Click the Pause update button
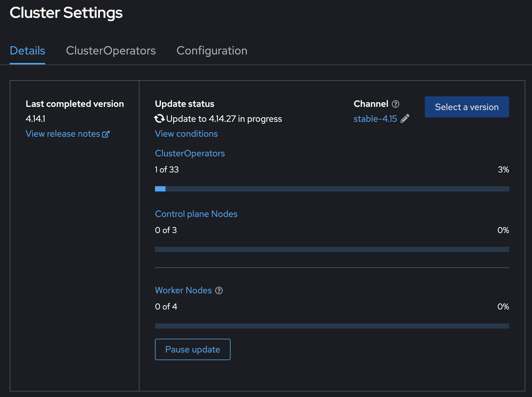This screenshot has width=532, height=397. click(192, 349)
